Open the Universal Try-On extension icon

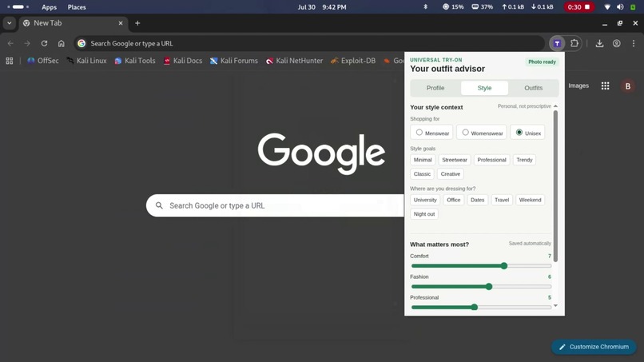(557, 43)
